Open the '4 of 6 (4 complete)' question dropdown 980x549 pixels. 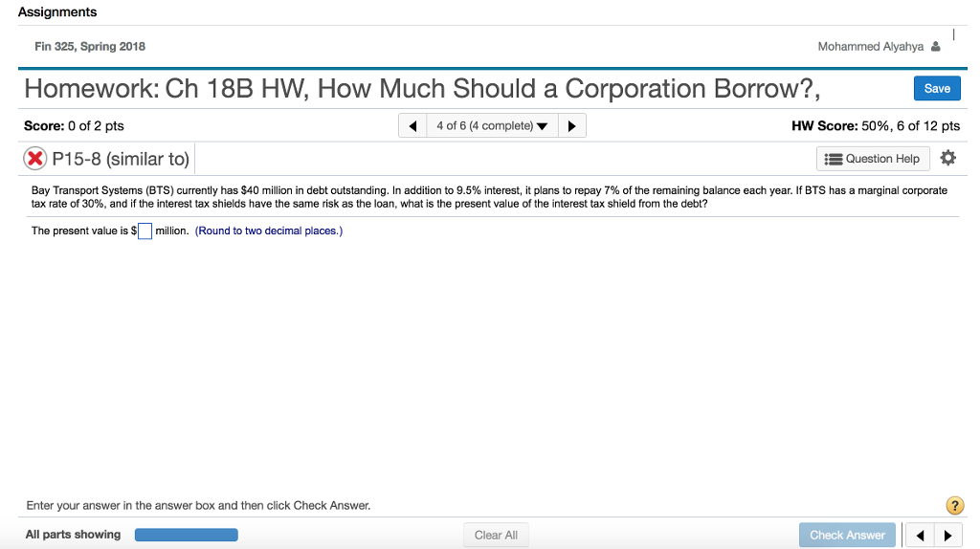click(492, 125)
